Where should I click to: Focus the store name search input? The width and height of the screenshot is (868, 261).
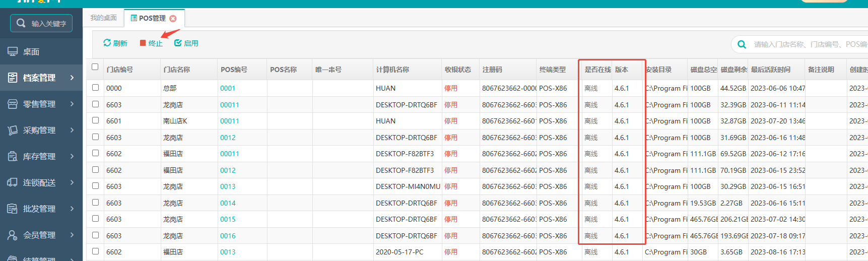810,44
